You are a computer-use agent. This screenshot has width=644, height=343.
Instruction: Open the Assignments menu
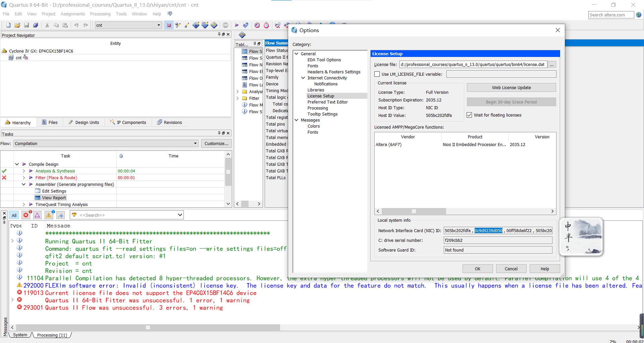pyautogui.click(x=73, y=14)
